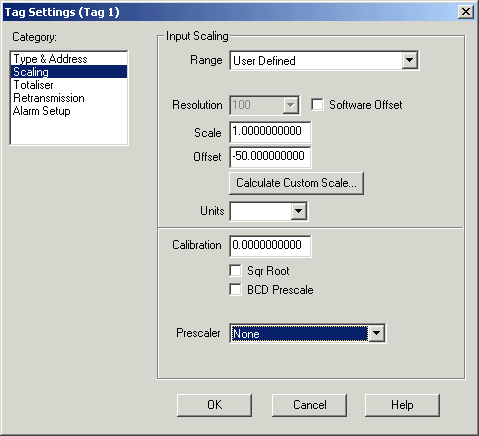The width and height of the screenshot is (479, 436).
Task: Click the Calculate Custom Scale button
Action: click(x=296, y=183)
